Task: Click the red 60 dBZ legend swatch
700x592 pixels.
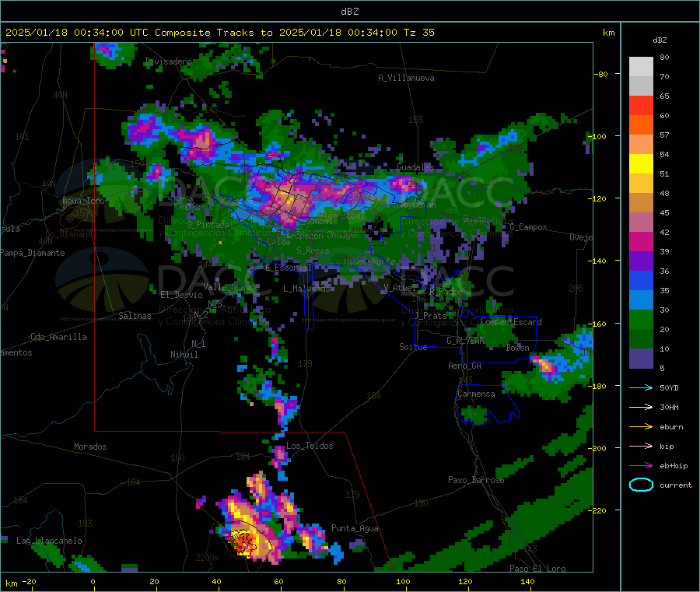Action: pos(641,105)
